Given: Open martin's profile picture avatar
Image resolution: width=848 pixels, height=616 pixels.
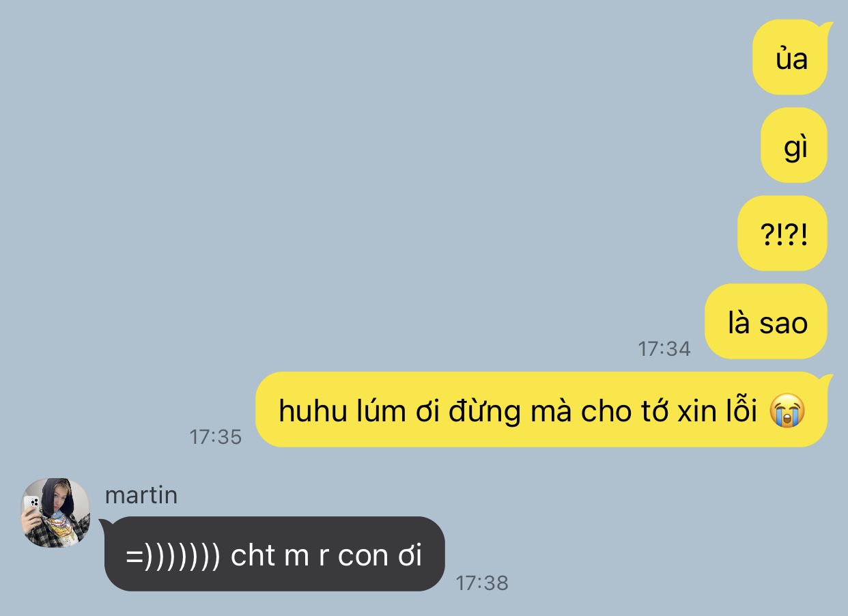Looking at the screenshot, I should coord(55,512).
